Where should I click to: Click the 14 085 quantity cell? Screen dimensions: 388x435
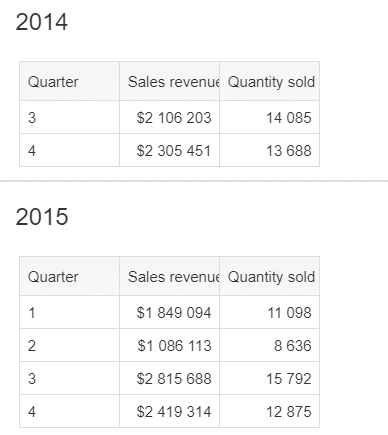point(269,117)
